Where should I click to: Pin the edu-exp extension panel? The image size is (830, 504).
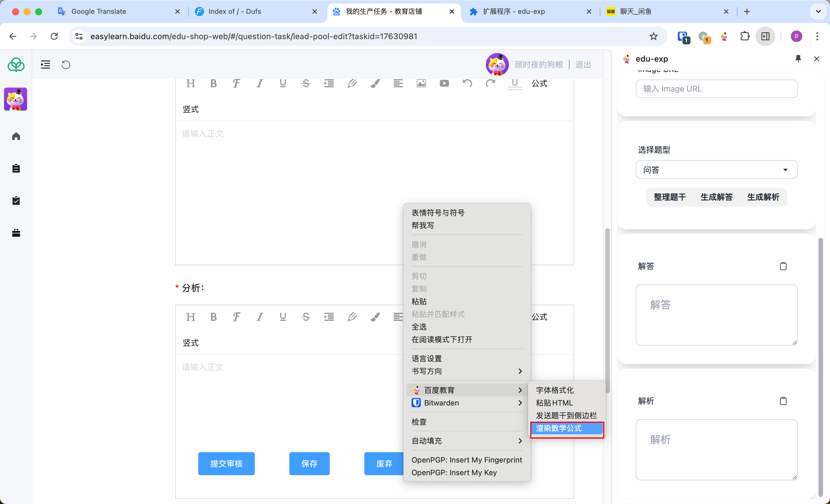798,58
